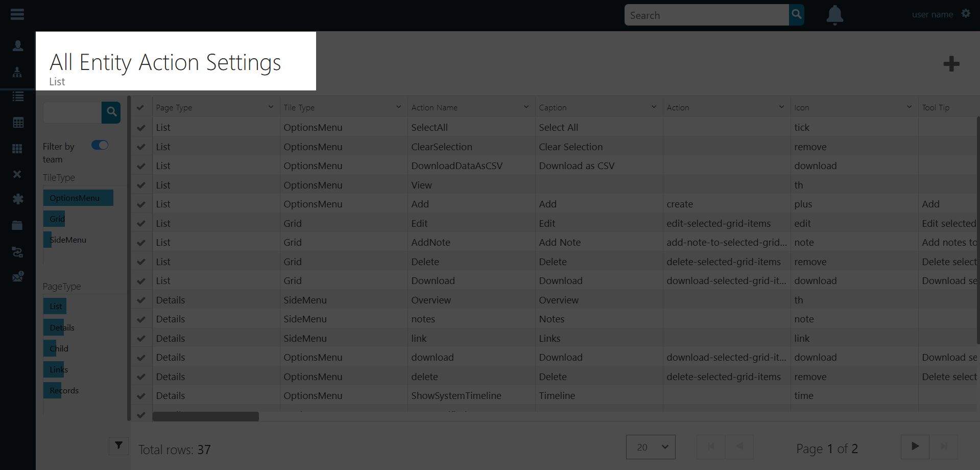Select the calendar grid icon in the sidebar
The width and height of the screenshot is (980, 470).
(x=17, y=123)
